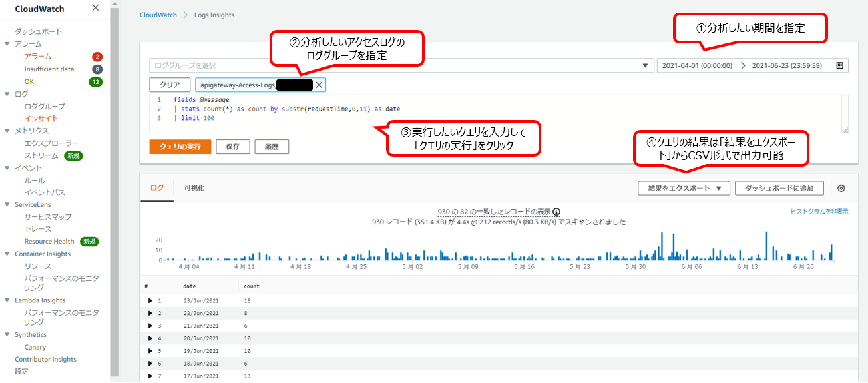Screen dimensions: 868x383
Task: Run the query with クエリの実行
Action: 180,147
